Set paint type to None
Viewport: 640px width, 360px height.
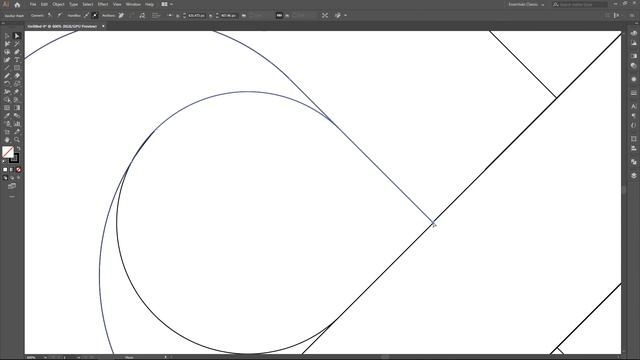click(18, 170)
